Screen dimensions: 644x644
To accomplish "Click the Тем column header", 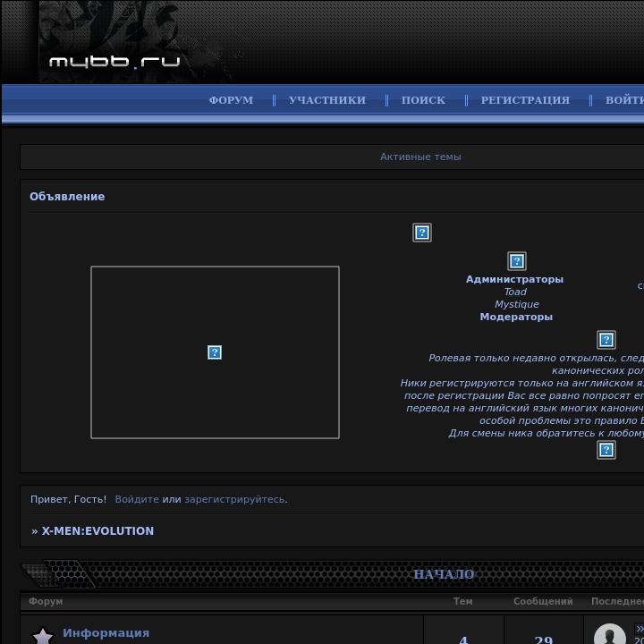I will 463,601.
